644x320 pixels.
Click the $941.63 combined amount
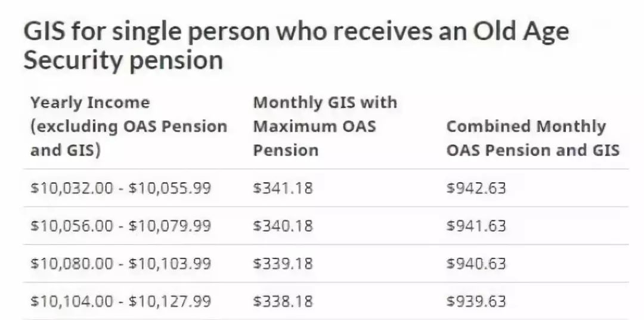[x=476, y=226]
